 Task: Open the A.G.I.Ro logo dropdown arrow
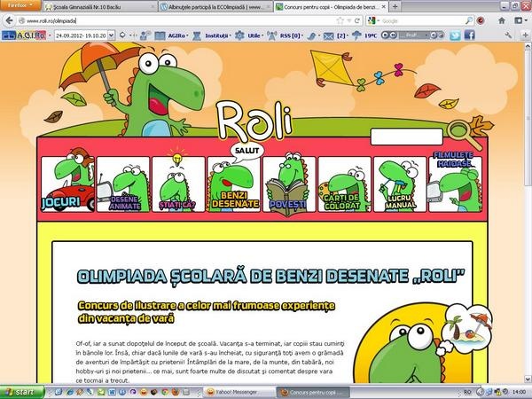(50, 35)
